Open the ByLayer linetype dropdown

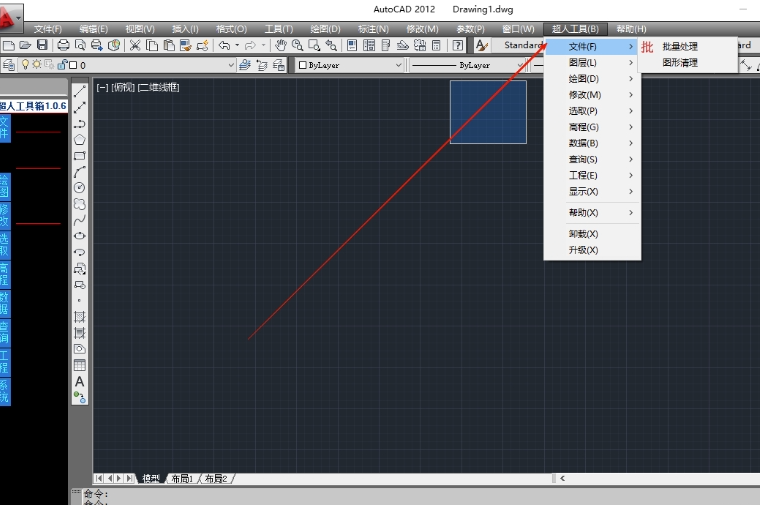[x=520, y=65]
